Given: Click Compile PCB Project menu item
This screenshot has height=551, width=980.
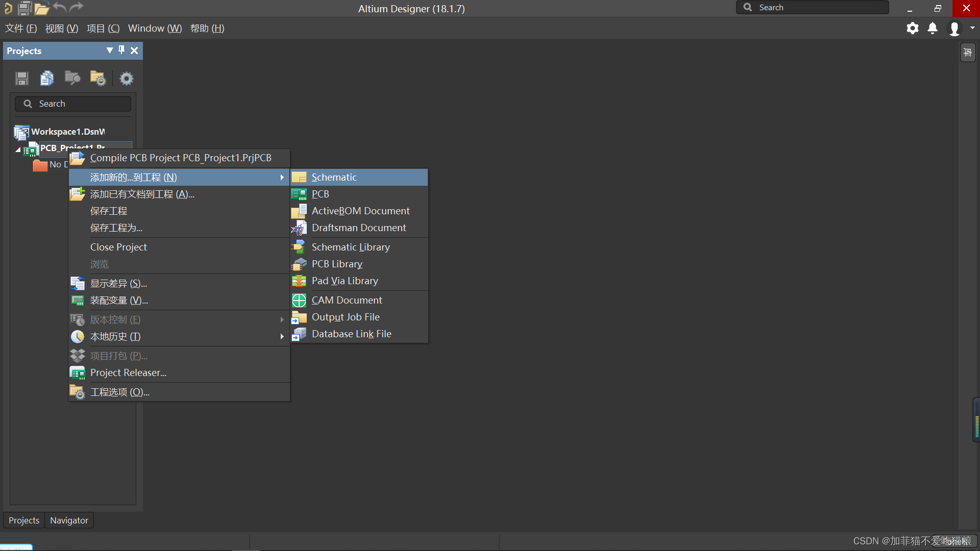Looking at the screenshot, I should click(x=180, y=158).
